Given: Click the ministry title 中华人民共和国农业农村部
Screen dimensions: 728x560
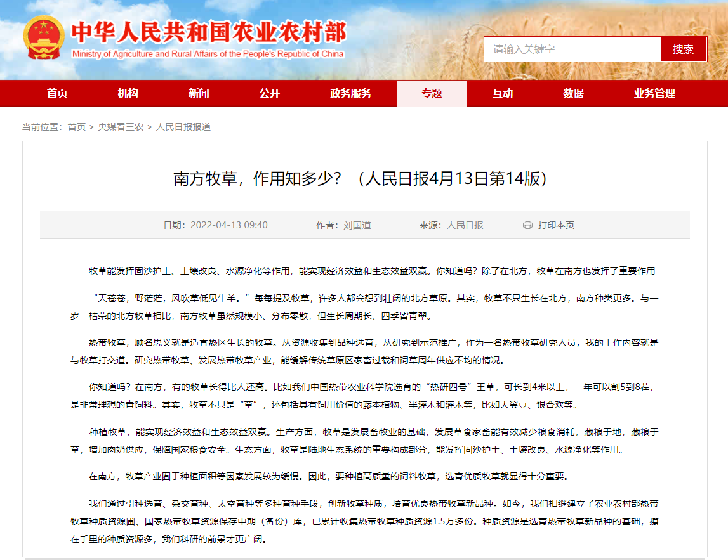Looking at the screenshot, I should (208, 32).
